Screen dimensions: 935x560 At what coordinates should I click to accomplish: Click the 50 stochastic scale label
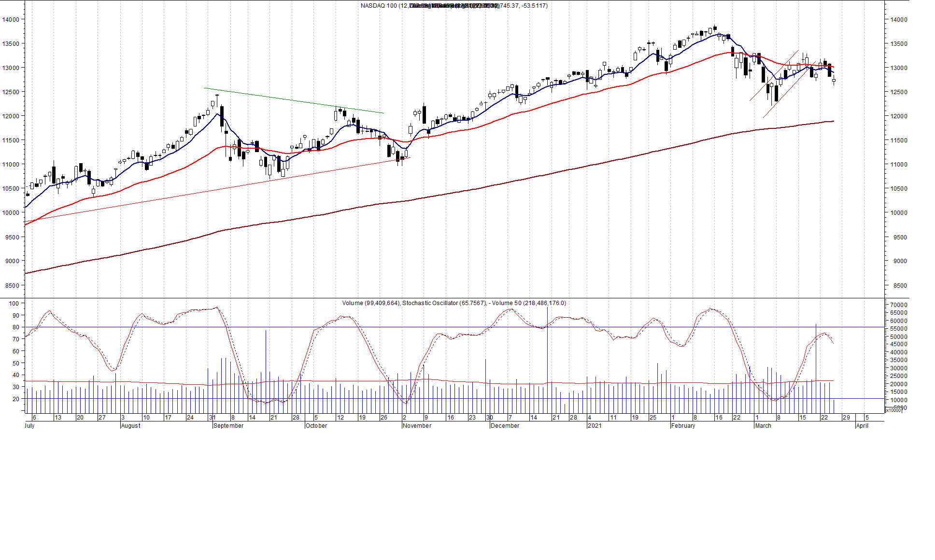coord(16,364)
